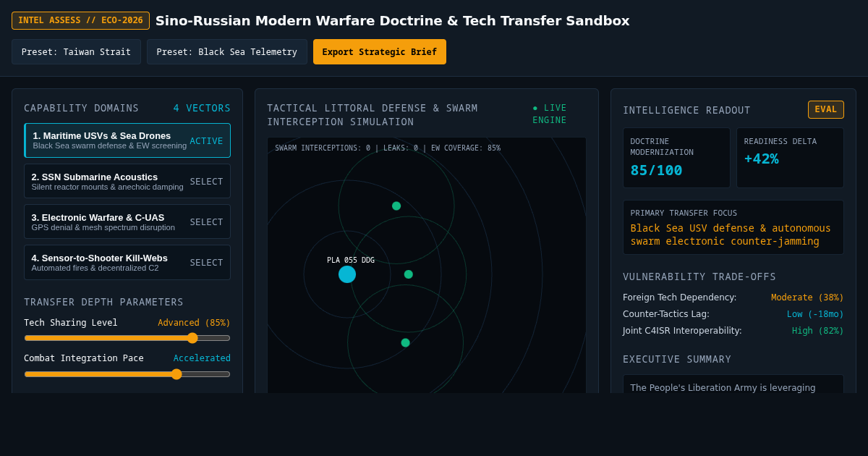Click the INTEL ASSESS // ECO-2026 tag
Viewport: 868px width, 456px height.
[x=80, y=20]
